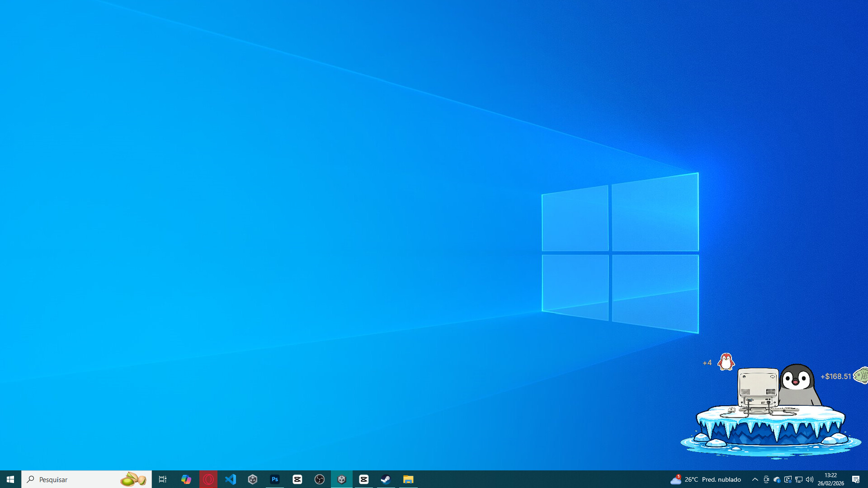Open the network status icon
The width and height of the screenshot is (868, 488).
click(799, 479)
